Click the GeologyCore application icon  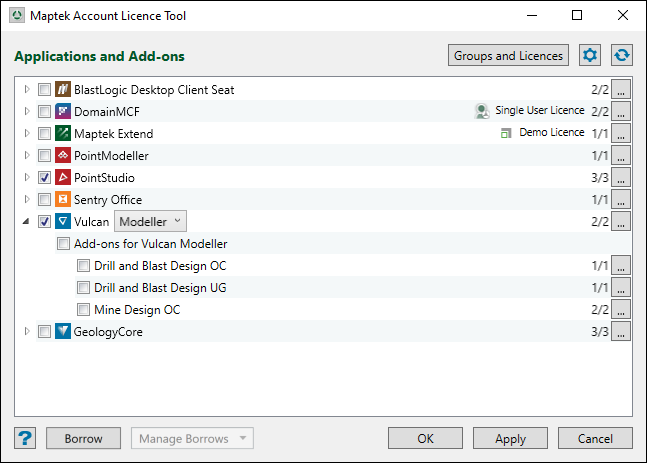coord(63,332)
